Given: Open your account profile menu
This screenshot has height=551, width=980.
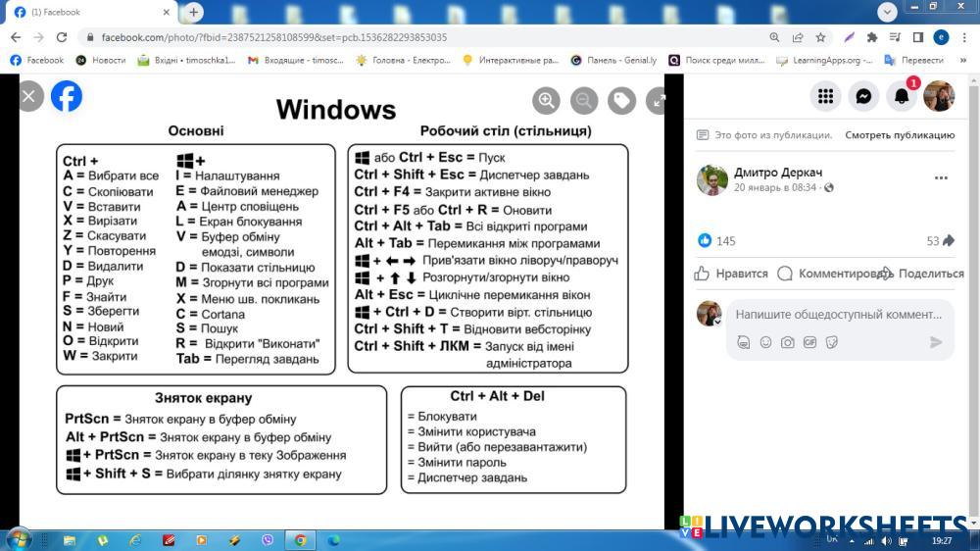Looking at the screenshot, I should pyautogui.click(x=938, y=96).
